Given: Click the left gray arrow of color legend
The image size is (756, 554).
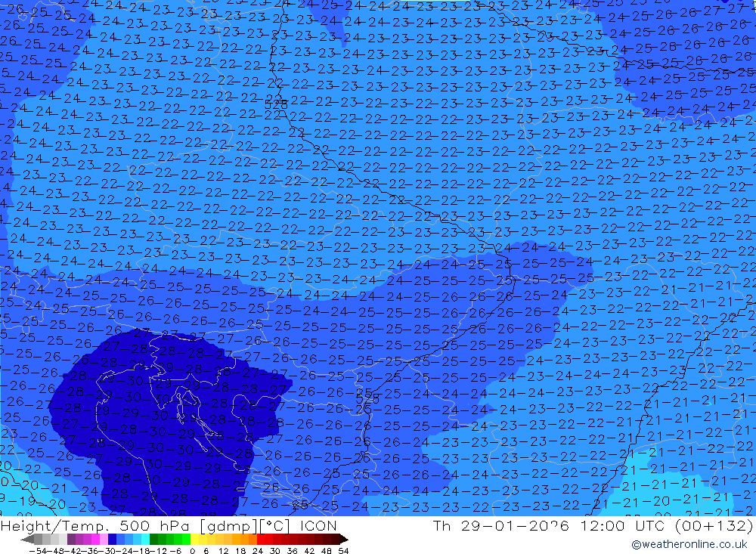Looking at the screenshot, I should 27,540.
